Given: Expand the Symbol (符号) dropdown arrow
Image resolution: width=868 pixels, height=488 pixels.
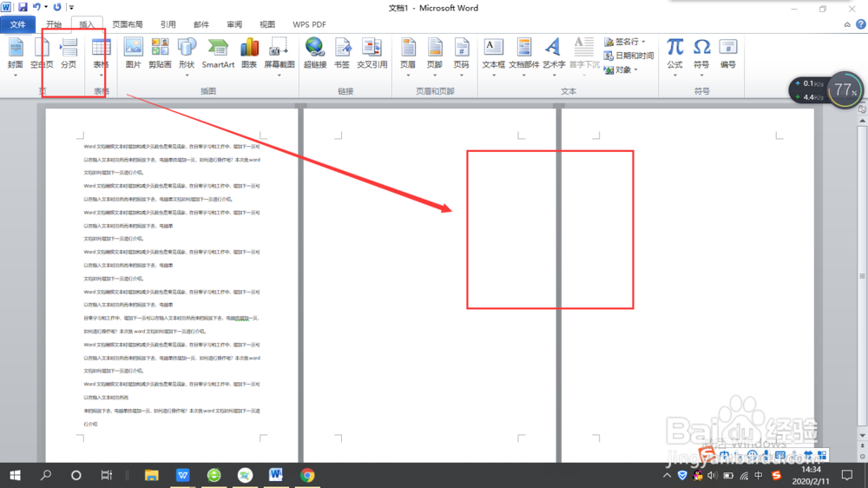Looking at the screenshot, I should [701, 76].
